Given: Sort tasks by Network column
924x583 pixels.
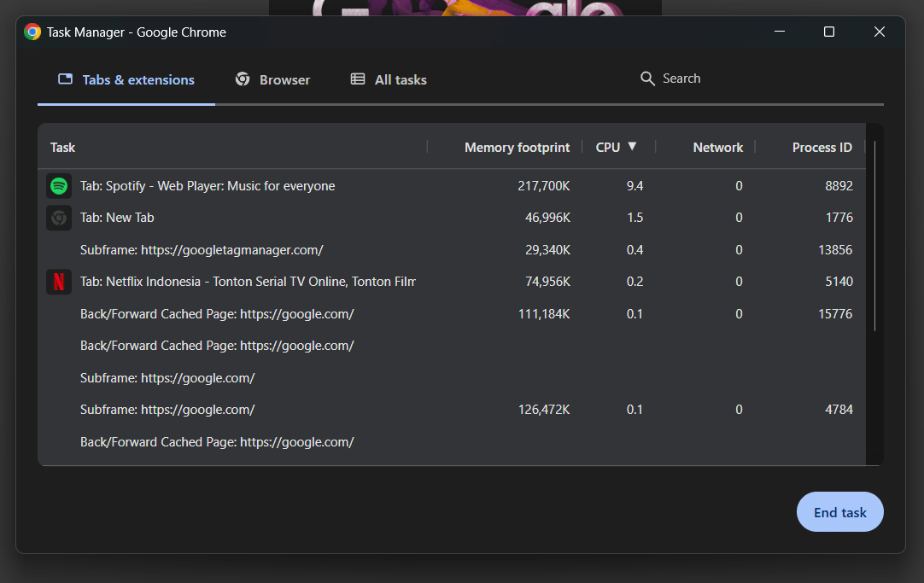Looking at the screenshot, I should pyautogui.click(x=717, y=148).
